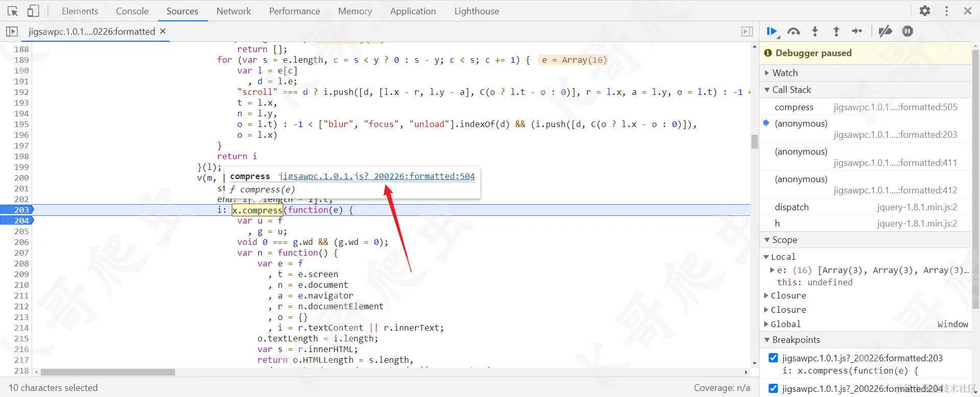This screenshot has width=980, height=397.
Task: Click 'this: undefined' scope entry
Action: tap(815, 282)
